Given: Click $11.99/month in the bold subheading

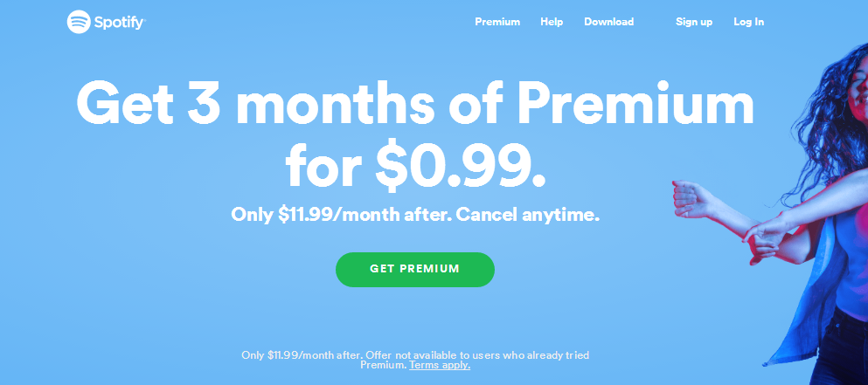Looking at the screenshot, I should point(331,214).
